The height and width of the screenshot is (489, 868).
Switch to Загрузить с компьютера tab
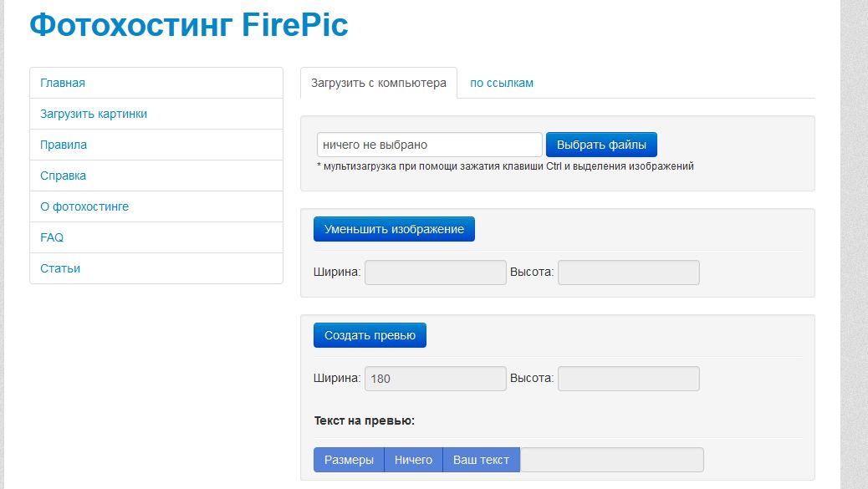tap(379, 83)
